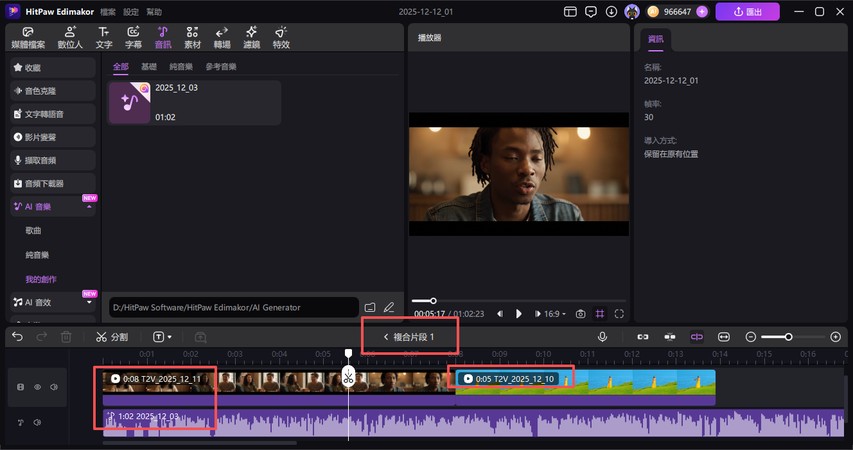Screen dimensions: 853x450
Task: Switch to the 資訊 info tab
Action: click(656, 39)
